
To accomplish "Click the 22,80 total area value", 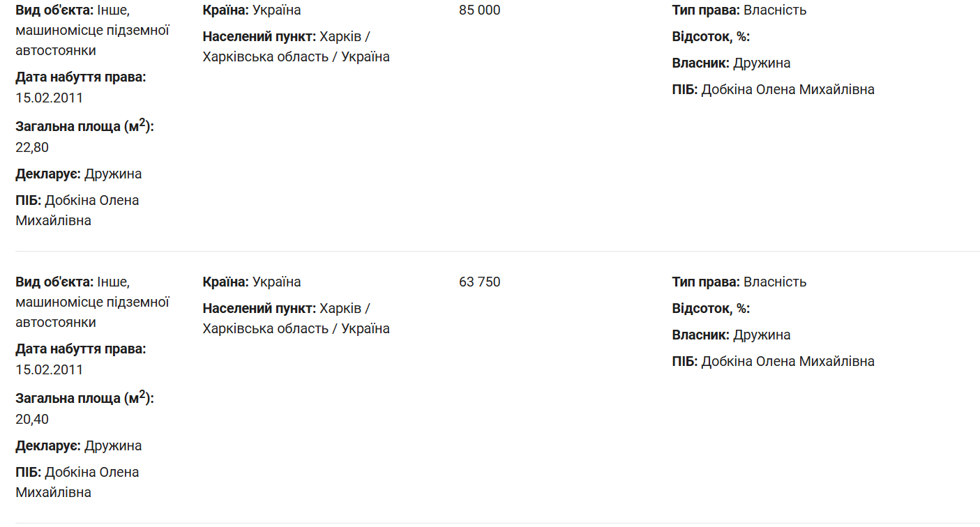I will (32, 147).
